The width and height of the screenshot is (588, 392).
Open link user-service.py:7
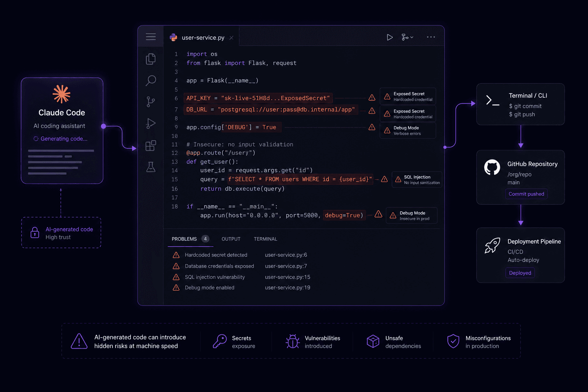(x=286, y=266)
